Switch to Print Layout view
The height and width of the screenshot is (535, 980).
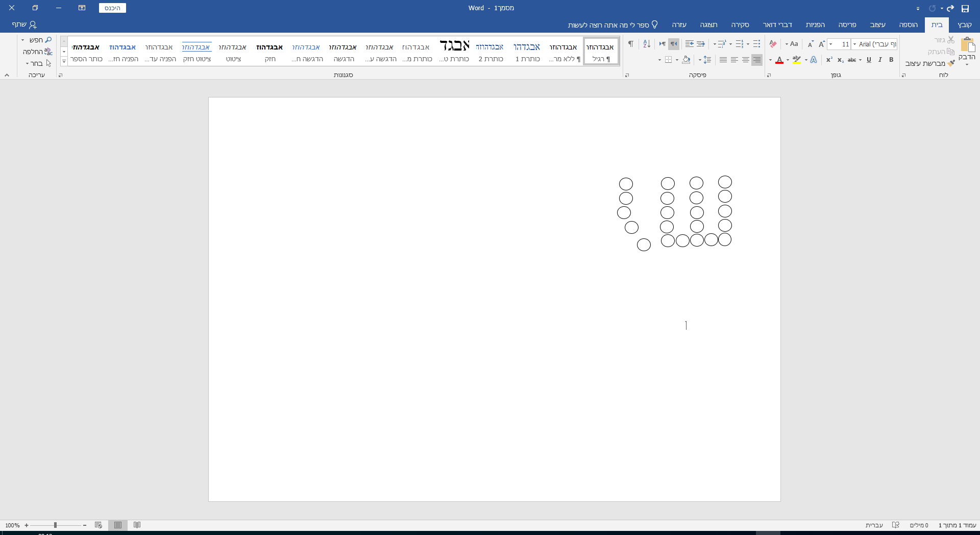(118, 525)
